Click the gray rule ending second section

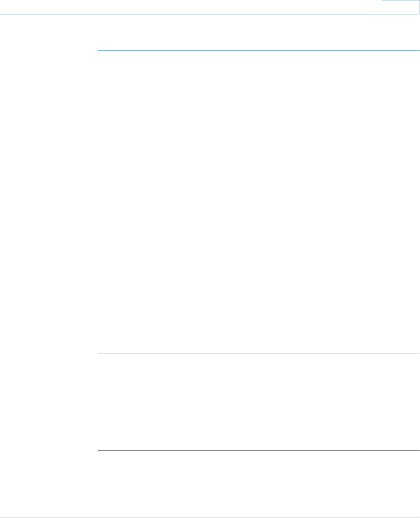(258, 451)
